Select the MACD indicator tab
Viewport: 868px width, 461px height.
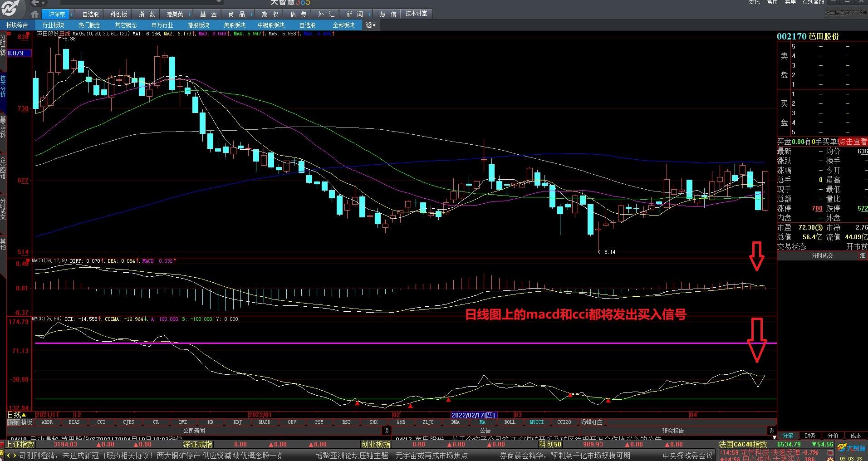click(x=265, y=422)
